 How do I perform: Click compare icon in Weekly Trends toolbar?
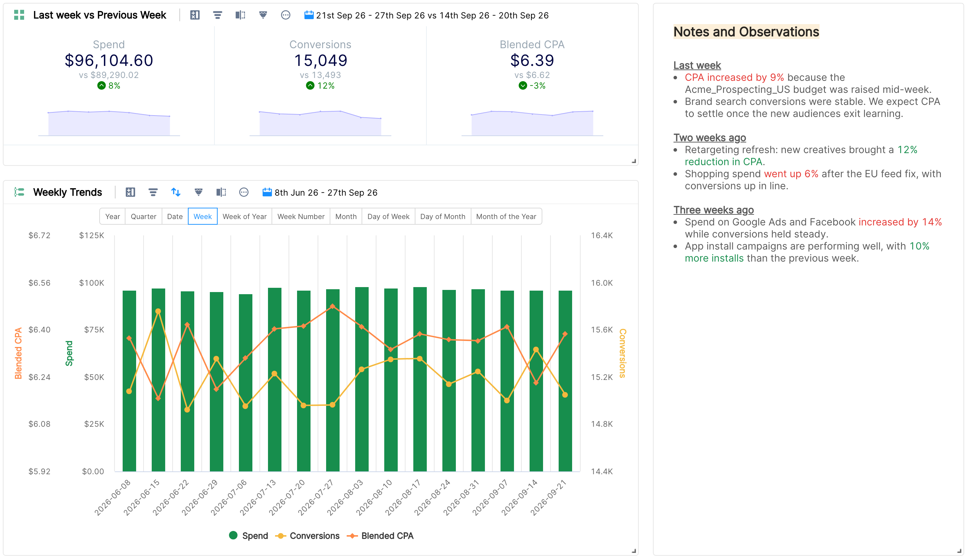pyautogui.click(x=221, y=192)
